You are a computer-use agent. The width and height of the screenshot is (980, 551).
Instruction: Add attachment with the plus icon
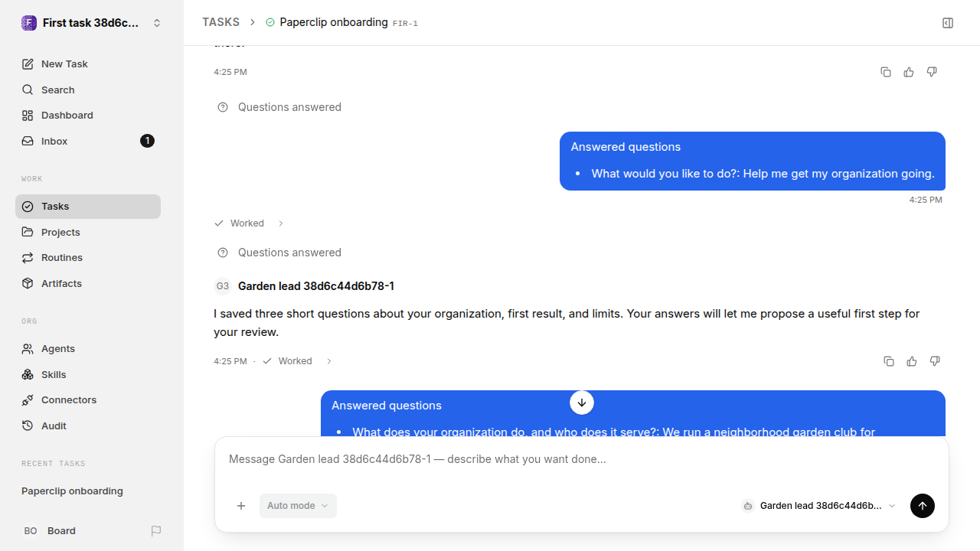pyautogui.click(x=241, y=506)
